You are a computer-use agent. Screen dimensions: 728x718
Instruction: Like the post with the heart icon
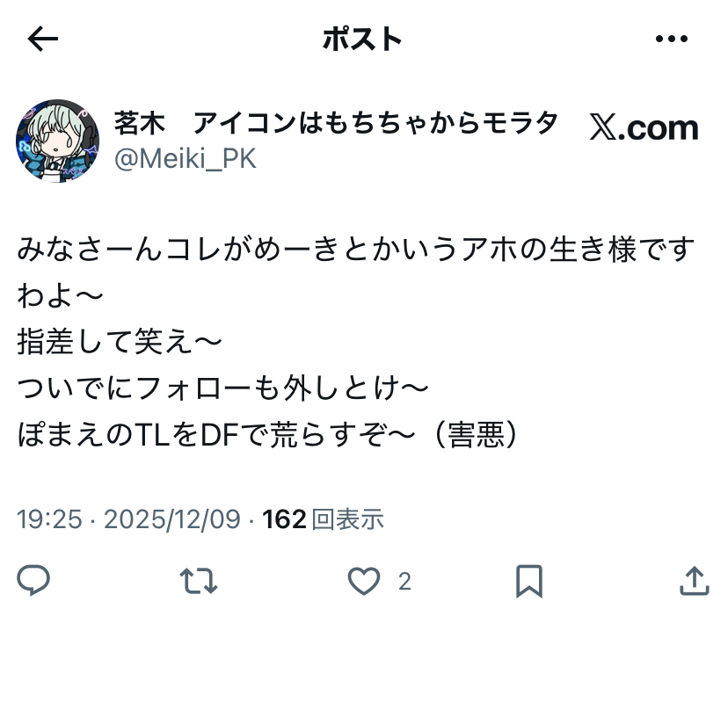point(364,581)
